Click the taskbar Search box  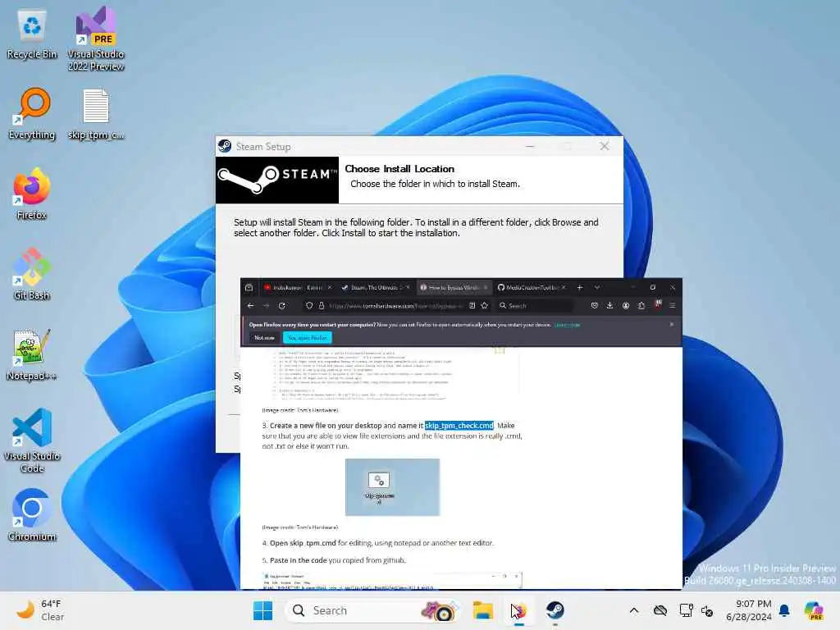point(373,610)
